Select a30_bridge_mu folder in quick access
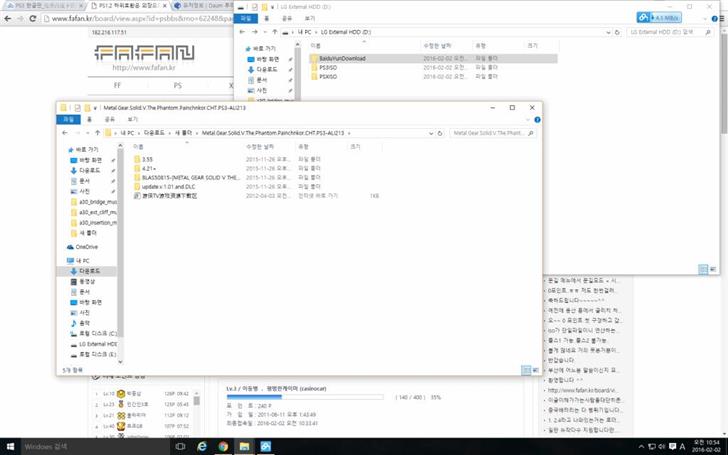This screenshot has height=455, width=728. click(x=93, y=202)
